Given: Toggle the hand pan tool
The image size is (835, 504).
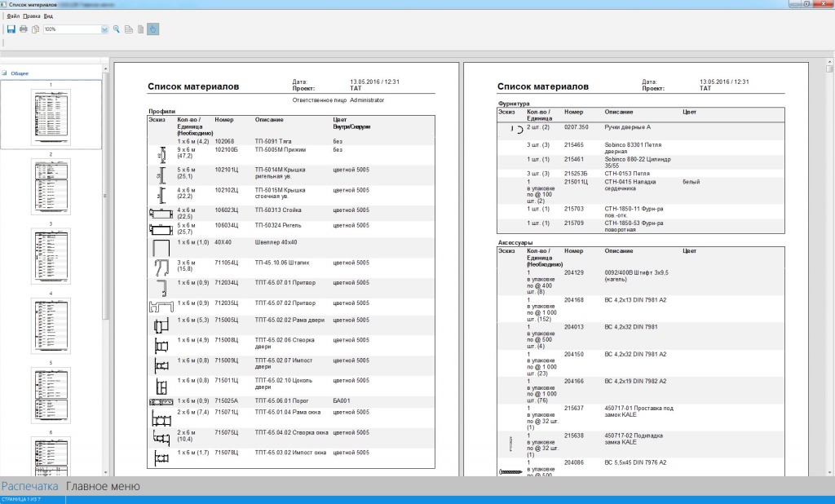Looking at the screenshot, I should click(x=152, y=29).
